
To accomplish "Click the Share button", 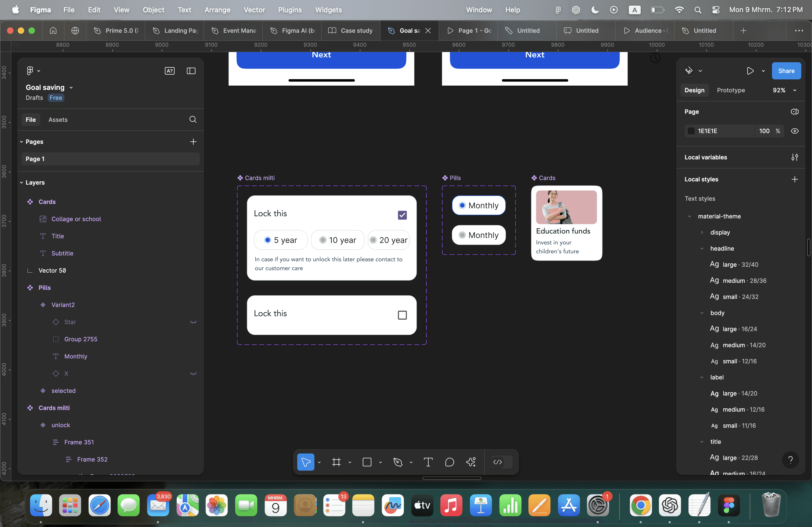I will (x=786, y=71).
